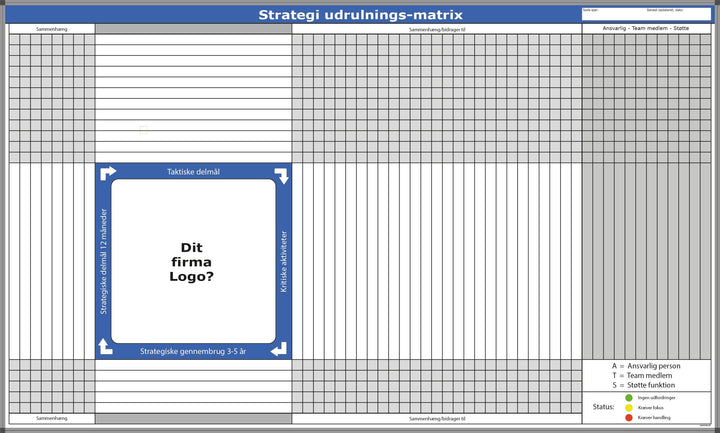Click the top-left corner arrow beside Taktiske delmål
This screenshot has width=720, height=433.
click(x=108, y=173)
